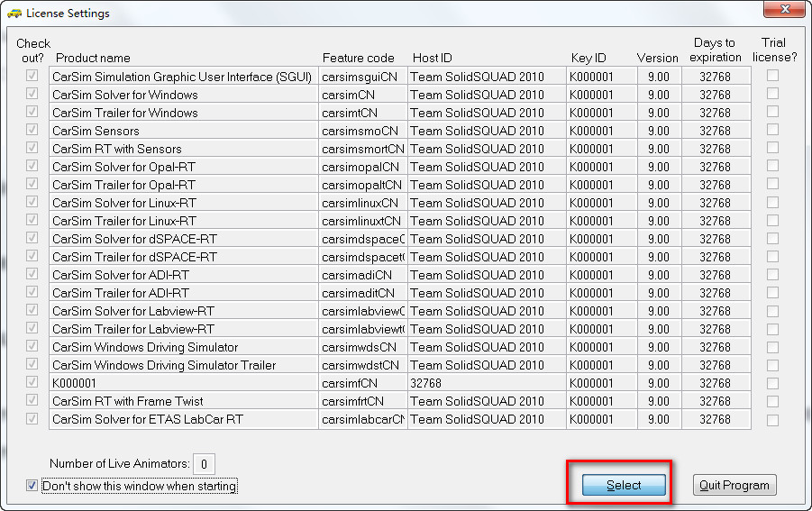The height and width of the screenshot is (511, 812).
Task: Click product name CarSim Simulation Graphic User Interface (SGUI)
Action: pos(182,77)
